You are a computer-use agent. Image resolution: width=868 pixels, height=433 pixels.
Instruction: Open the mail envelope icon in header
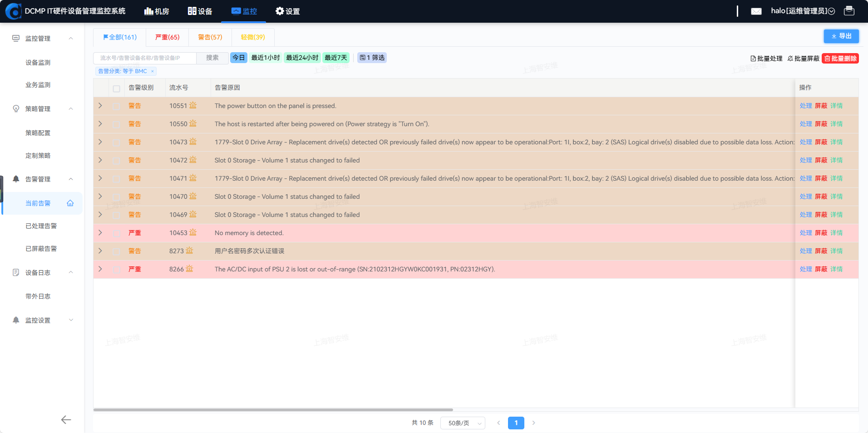[756, 11]
